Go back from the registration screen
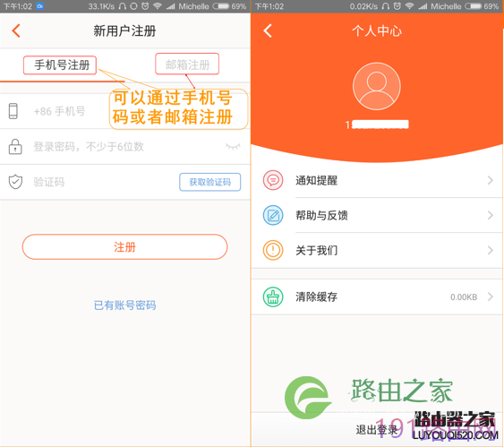Image resolution: width=504 pixels, height=447 pixels. pos(16,30)
